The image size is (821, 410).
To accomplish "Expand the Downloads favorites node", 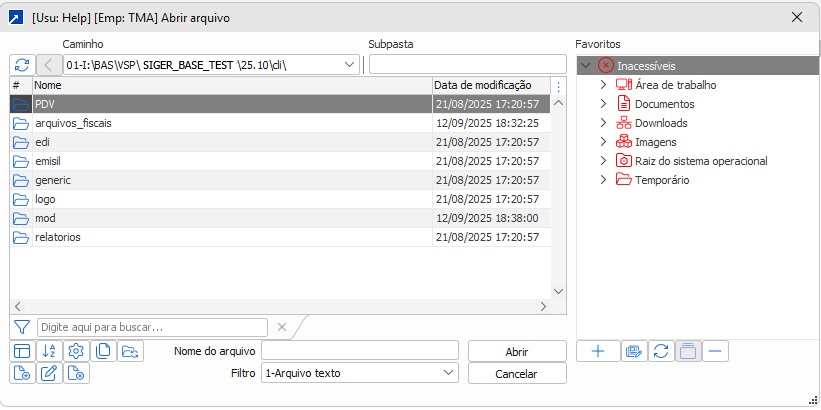I will click(603, 123).
